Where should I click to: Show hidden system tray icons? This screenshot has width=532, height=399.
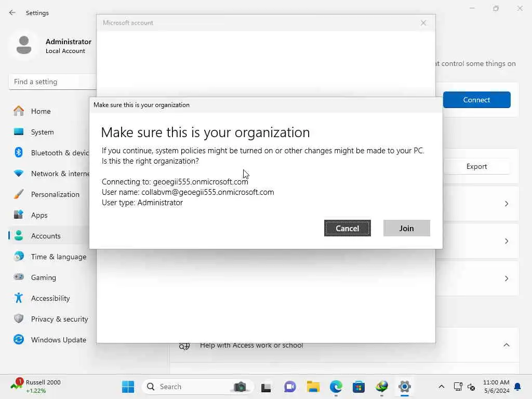pyautogui.click(x=441, y=387)
